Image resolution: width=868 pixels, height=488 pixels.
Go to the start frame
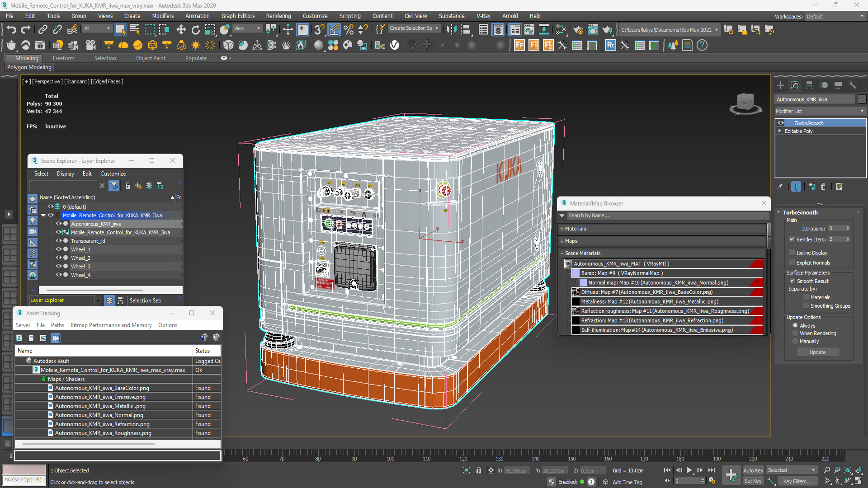coord(667,470)
